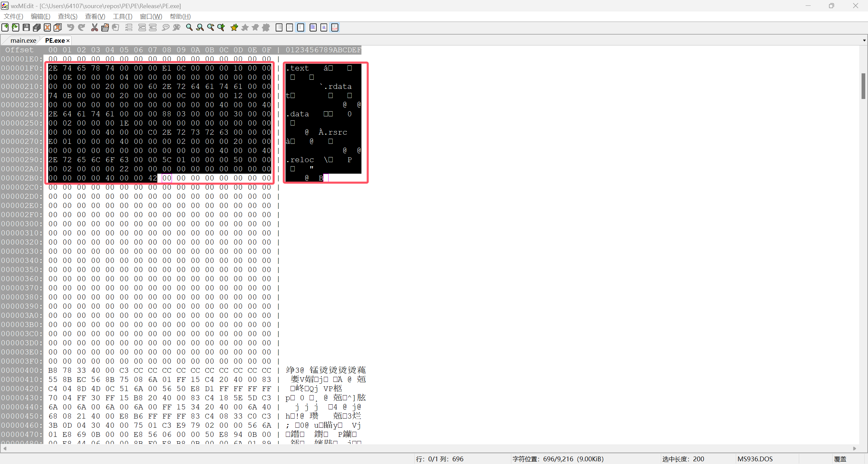Open the 编辑(E) menu
Viewport: 868px width, 464px height.
[40, 16]
